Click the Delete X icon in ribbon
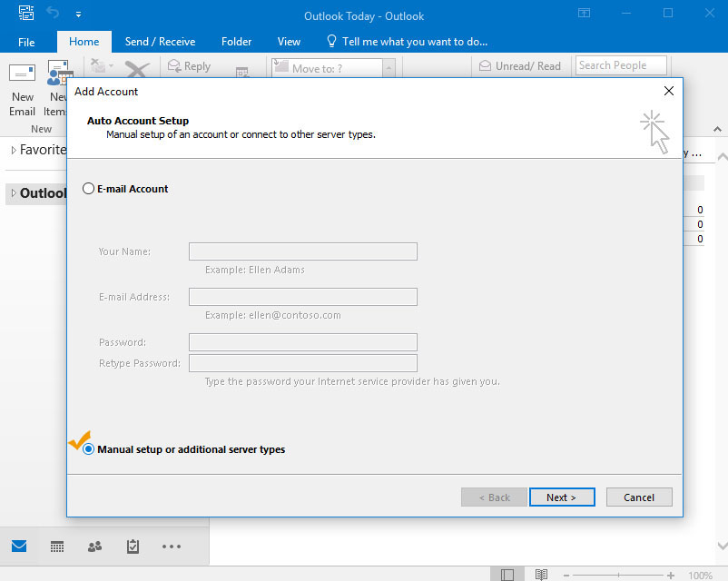The height and width of the screenshot is (581, 728). click(x=137, y=69)
